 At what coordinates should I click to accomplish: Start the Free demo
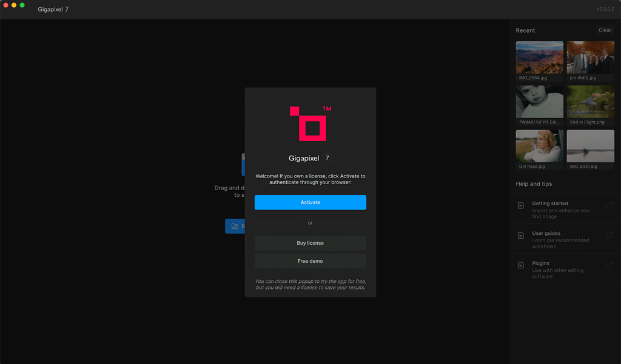(310, 261)
